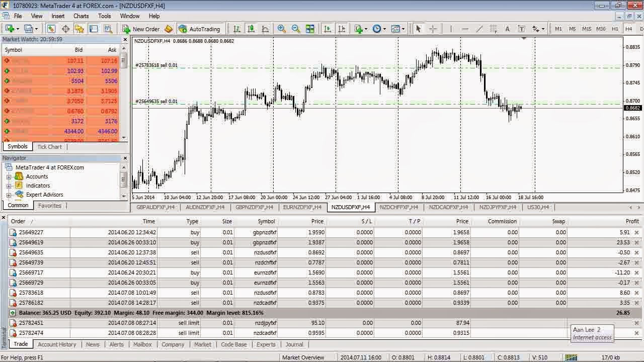
Task: Toggle the Navigator folder-star icon
Action: point(79,29)
